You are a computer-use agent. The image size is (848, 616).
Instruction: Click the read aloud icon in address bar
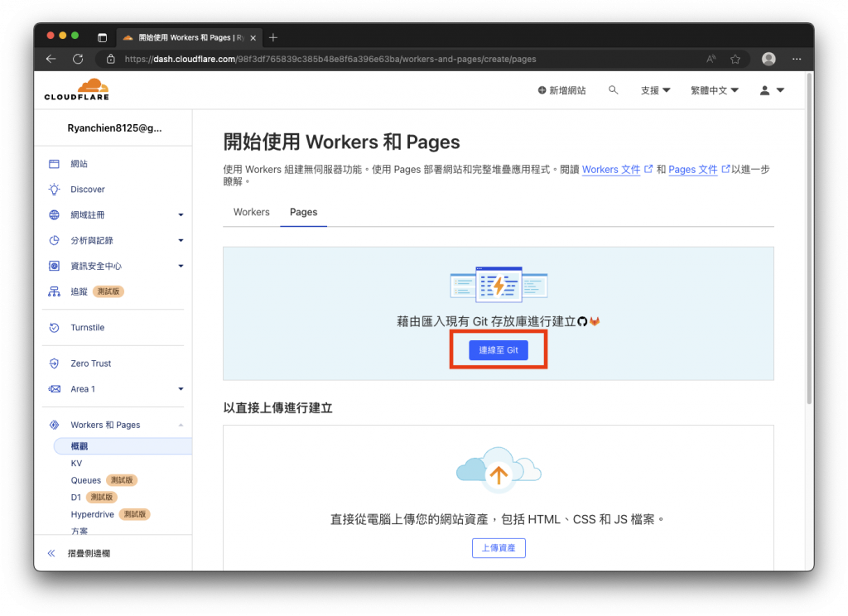click(x=711, y=59)
